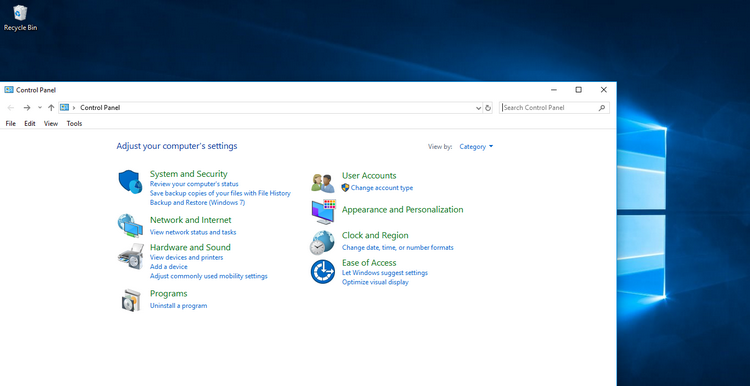Image resolution: width=750 pixels, height=386 pixels.
Task: Click the shield icon beside Change account type
Action: (345, 187)
